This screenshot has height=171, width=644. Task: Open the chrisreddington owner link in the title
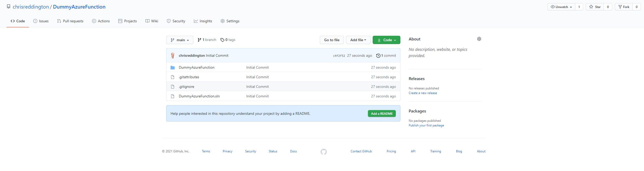(31, 7)
